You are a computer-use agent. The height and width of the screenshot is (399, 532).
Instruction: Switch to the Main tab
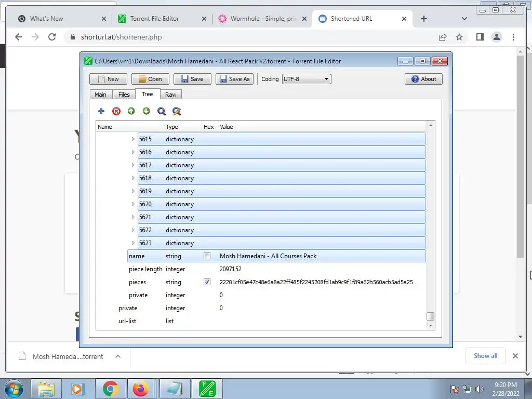coord(100,95)
